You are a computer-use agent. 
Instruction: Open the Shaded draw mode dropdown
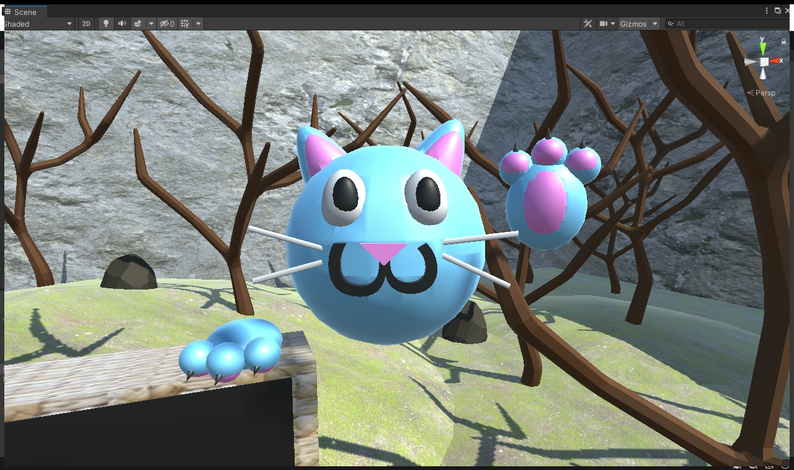[38, 24]
